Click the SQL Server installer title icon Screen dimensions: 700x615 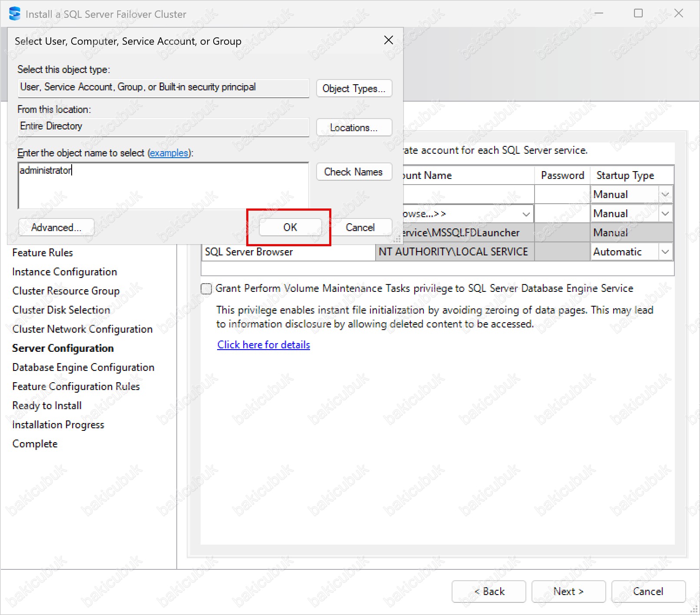click(x=14, y=14)
